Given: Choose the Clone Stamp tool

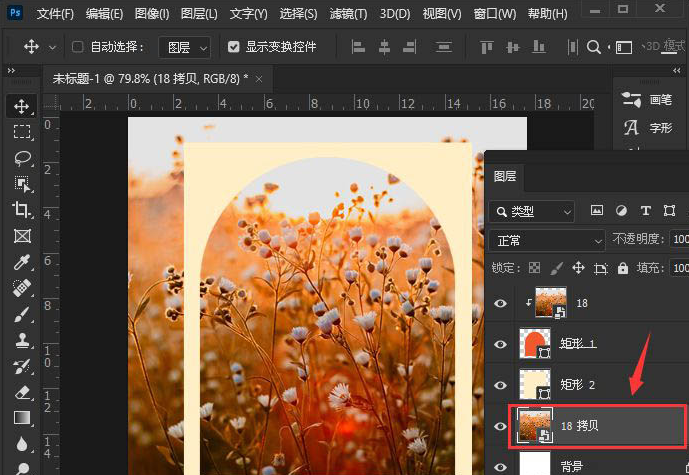Looking at the screenshot, I should coord(22,340).
